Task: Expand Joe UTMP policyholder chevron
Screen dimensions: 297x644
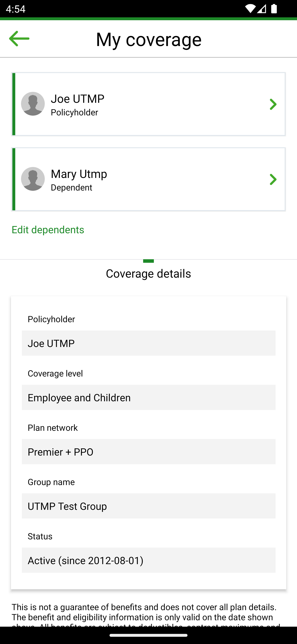Action: (x=273, y=104)
